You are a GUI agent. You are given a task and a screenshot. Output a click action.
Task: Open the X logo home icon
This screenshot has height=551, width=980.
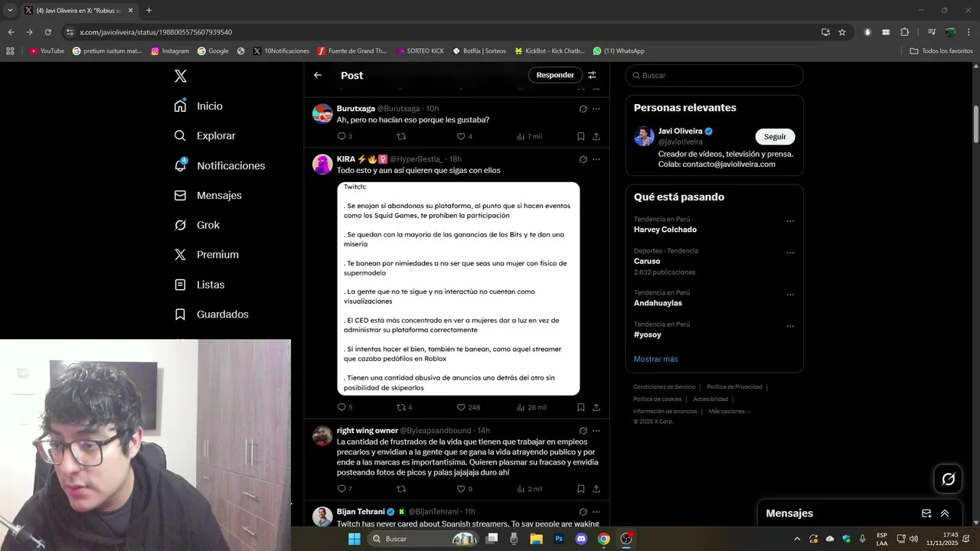click(181, 76)
